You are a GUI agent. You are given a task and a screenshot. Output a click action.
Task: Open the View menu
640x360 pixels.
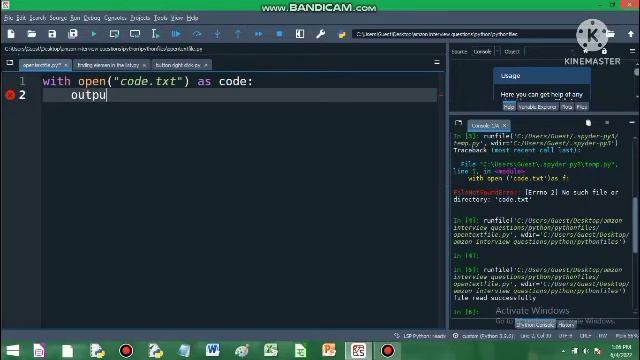coord(177,18)
